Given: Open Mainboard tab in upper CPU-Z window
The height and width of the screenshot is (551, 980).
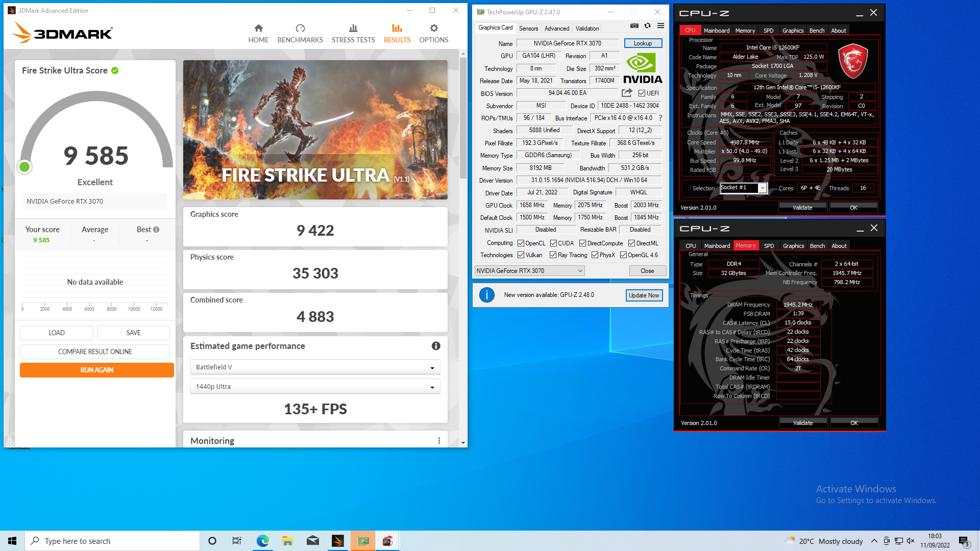Looking at the screenshot, I should (x=717, y=31).
